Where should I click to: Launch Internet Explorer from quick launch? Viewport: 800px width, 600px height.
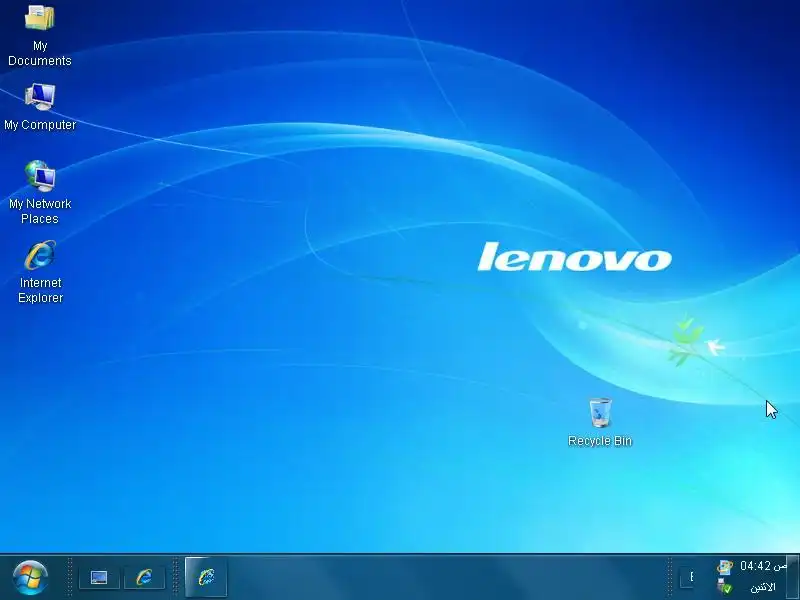[144, 578]
